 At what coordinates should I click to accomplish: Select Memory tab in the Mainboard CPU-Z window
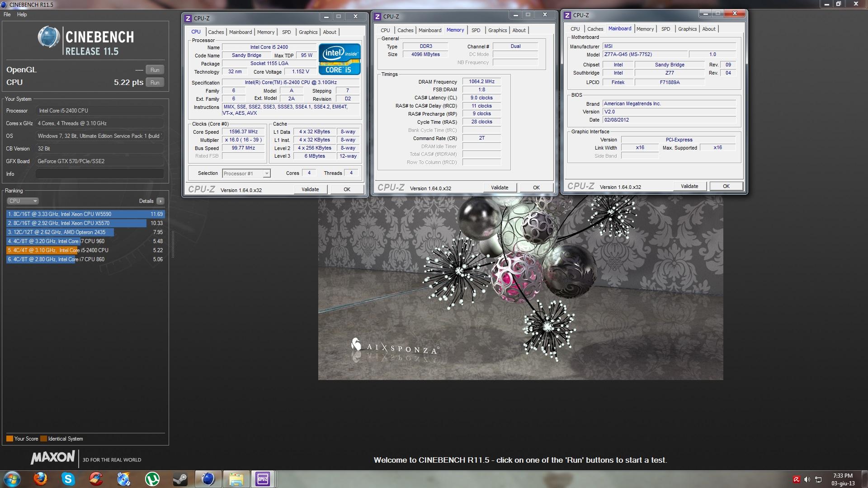click(645, 29)
